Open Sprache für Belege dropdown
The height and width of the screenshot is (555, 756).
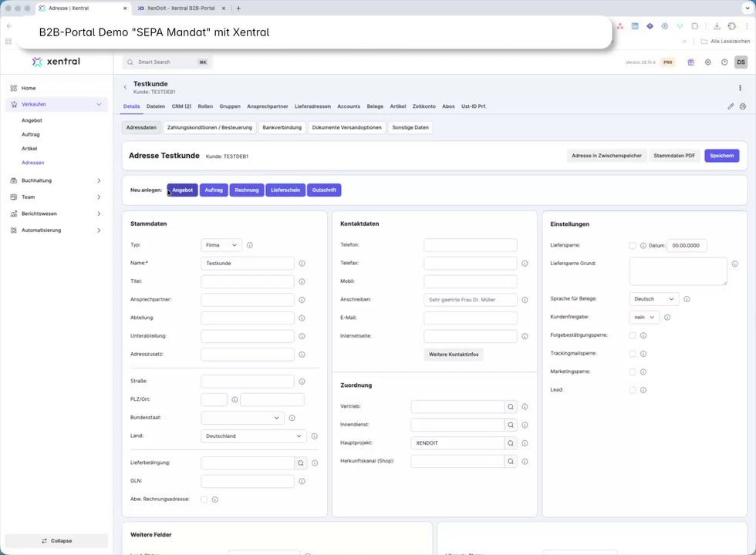tap(654, 299)
